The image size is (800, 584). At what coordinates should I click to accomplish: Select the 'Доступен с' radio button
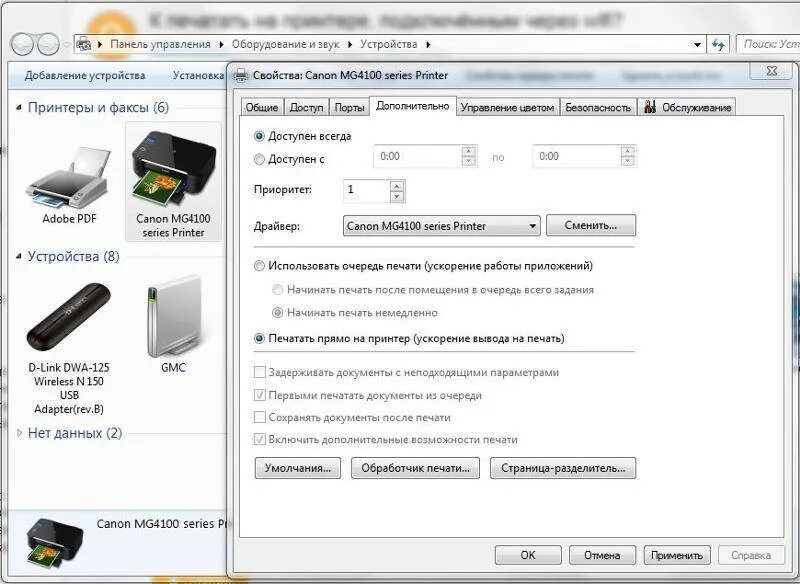coord(259,159)
